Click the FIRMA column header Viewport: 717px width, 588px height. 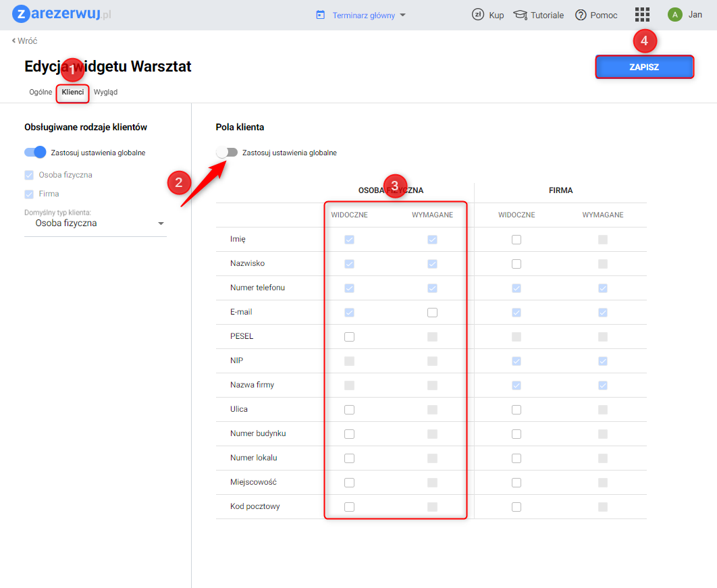click(560, 190)
